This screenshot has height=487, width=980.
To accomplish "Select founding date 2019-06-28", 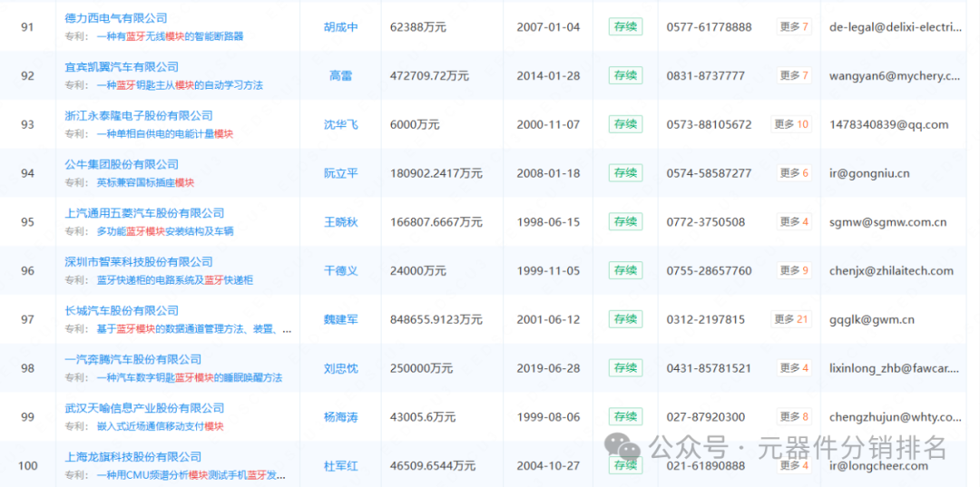I will click(x=548, y=368).
